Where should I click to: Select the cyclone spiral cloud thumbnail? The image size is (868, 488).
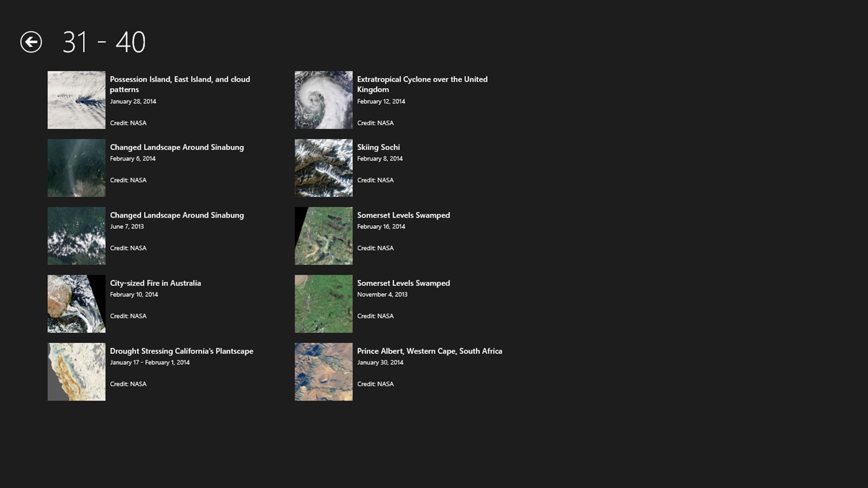pos(323,100)
